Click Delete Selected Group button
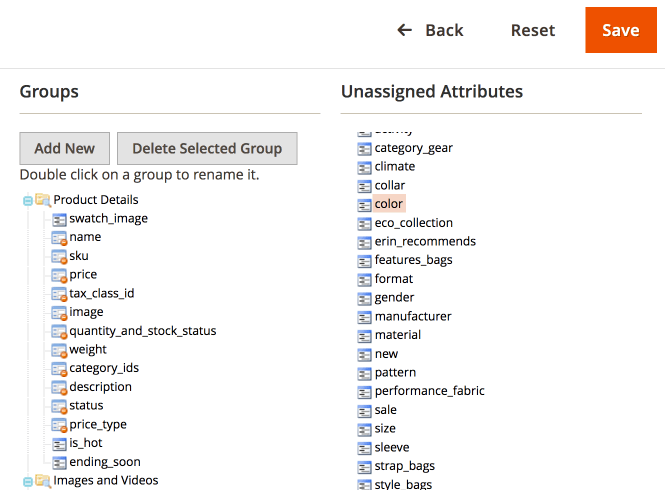 pyautogui.click(x=207, y=148)
